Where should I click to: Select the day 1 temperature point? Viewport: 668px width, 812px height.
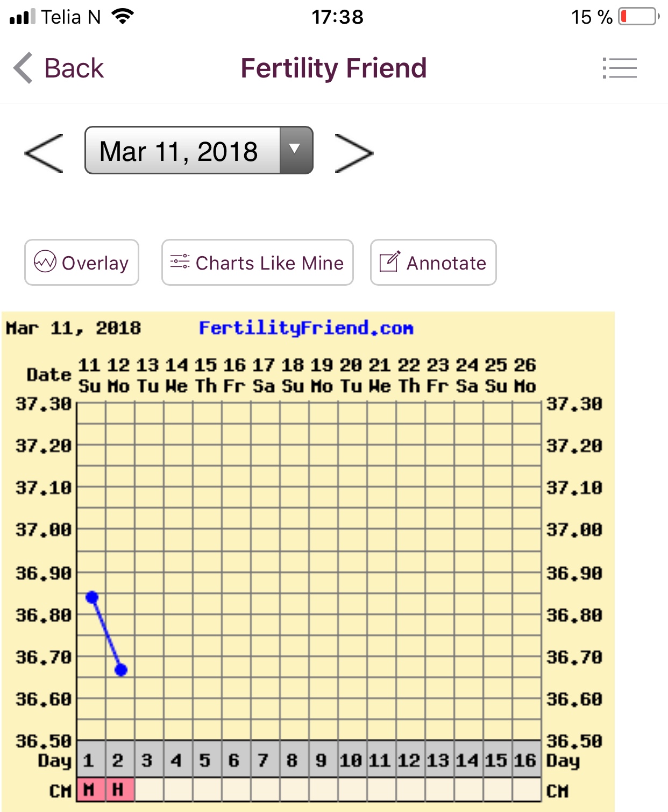(x=92, y=597)
